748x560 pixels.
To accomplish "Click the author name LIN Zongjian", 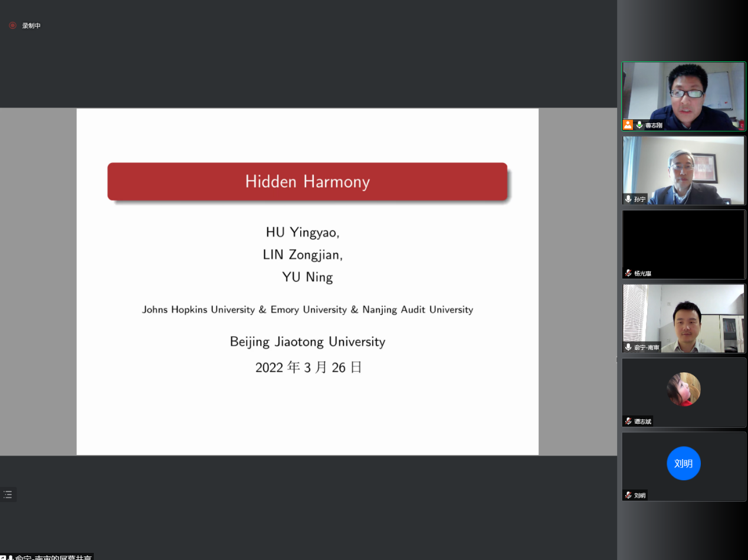I will pyautogui.click(x=303, y=255).
